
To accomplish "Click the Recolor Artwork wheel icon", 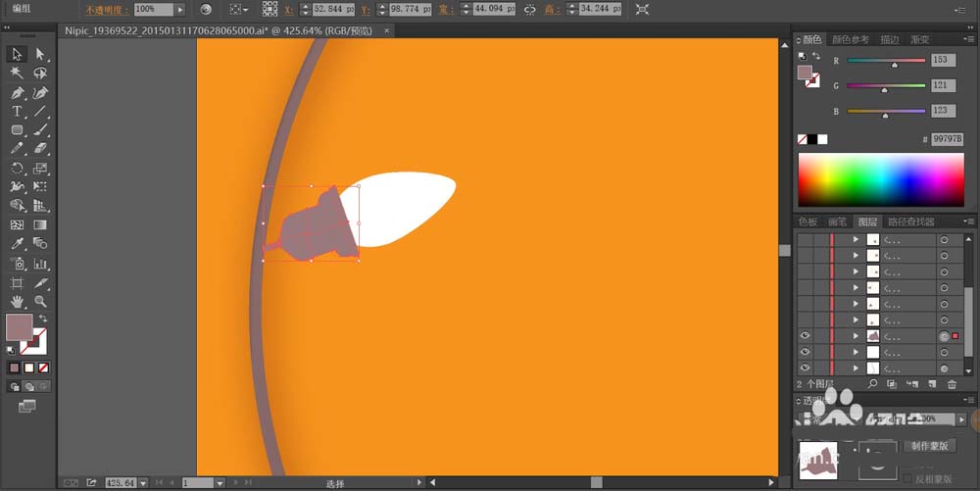I will 206,10.
